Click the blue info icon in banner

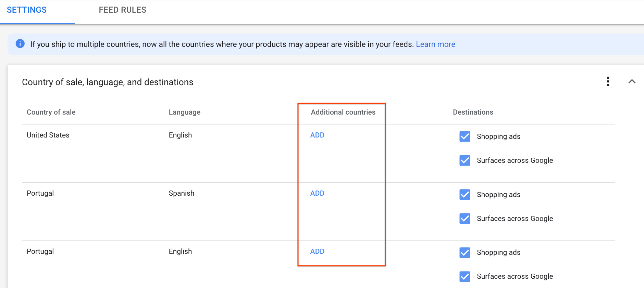coord(20,44)
